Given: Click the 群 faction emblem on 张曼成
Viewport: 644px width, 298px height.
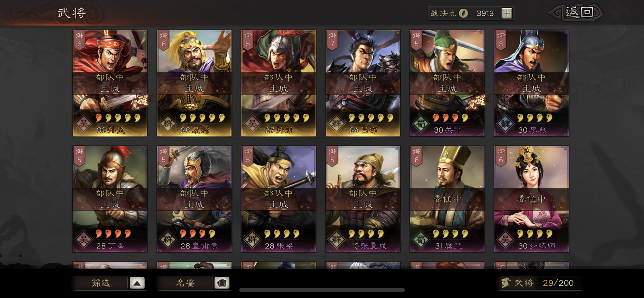Looking at the screenshot, I should coord(336,240).
